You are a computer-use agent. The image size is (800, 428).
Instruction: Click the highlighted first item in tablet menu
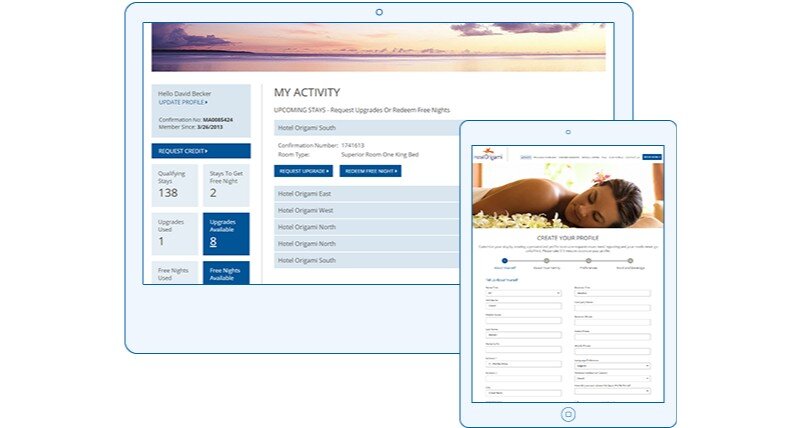tap(524, 157)
